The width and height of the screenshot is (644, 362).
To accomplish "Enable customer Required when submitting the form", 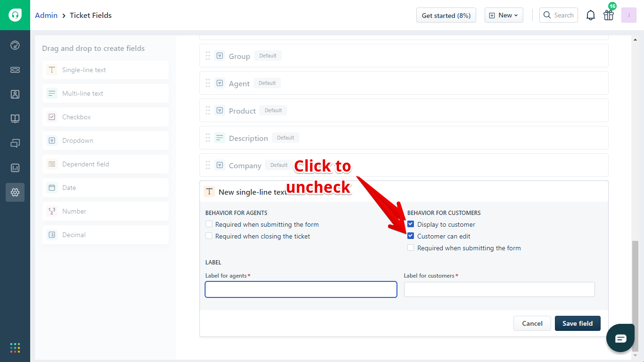I will (411, 248).
